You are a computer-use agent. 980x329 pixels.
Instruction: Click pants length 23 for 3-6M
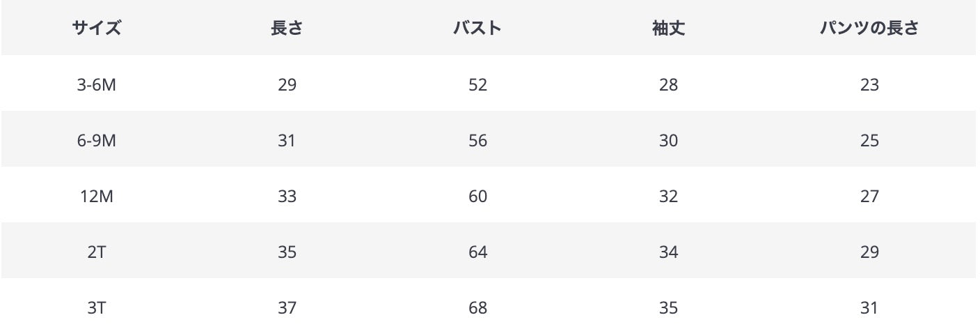869,85
